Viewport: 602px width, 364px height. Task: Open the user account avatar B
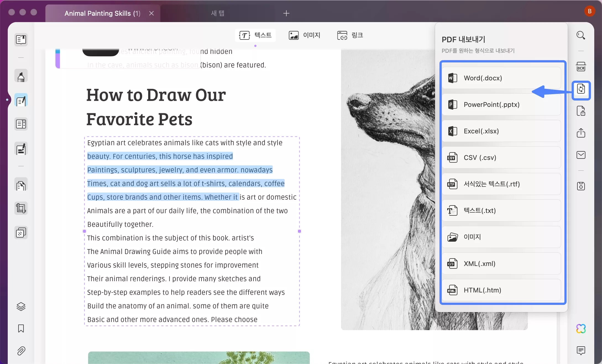(x=590, y=11)
